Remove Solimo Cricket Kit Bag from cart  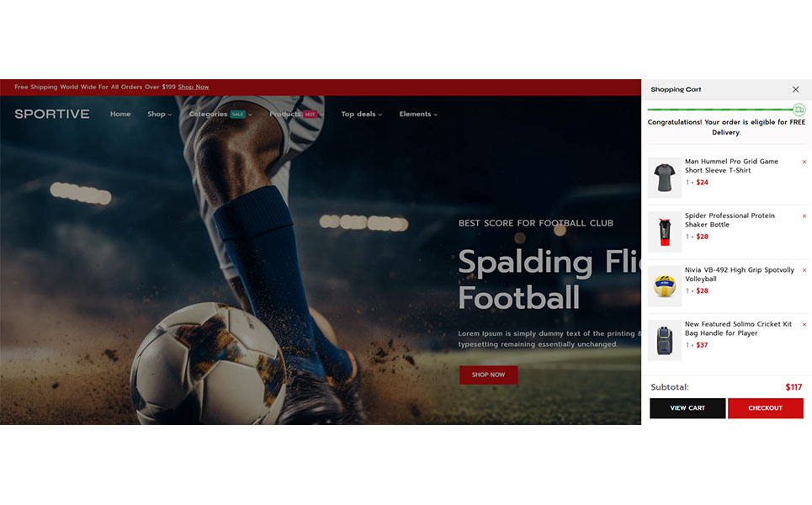804,325
